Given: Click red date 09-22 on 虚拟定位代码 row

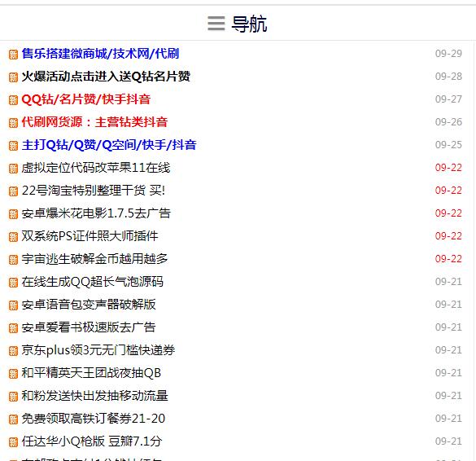Looking at the screenshot, I should tap(448, 168).
